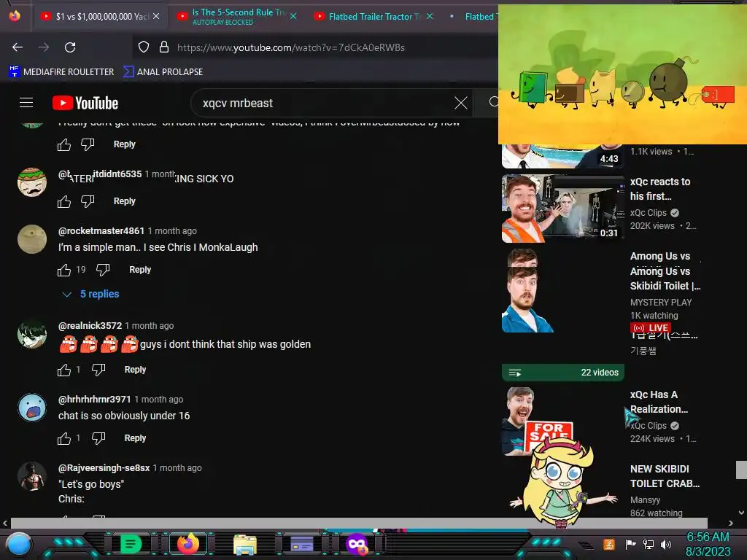Open the '22 videos' playlist bar
Screen dimensions: 747x560
[562, 373]
